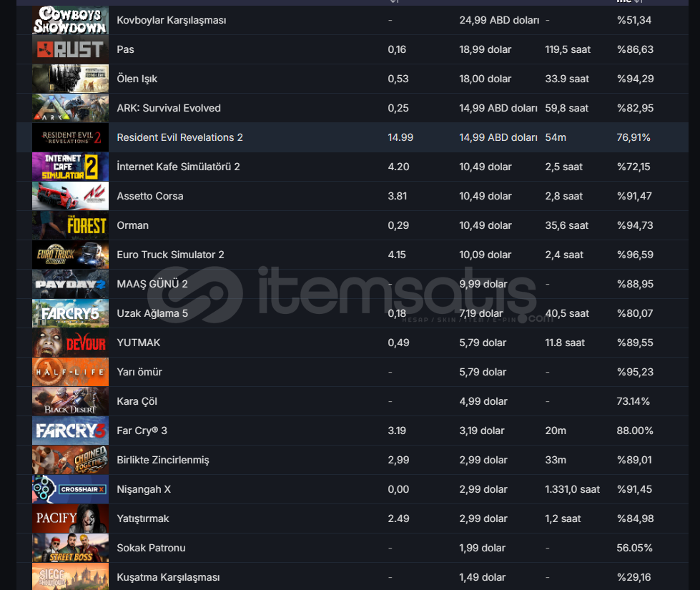The height and width of the screenshot is (590, 700).
Task: Click the 'Pas' game name
Action: tap(125, 49)
